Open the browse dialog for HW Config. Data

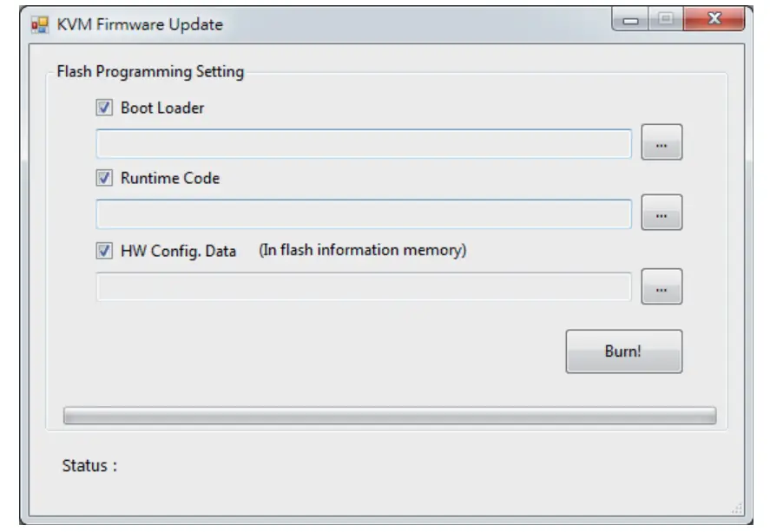pos(662,286)
